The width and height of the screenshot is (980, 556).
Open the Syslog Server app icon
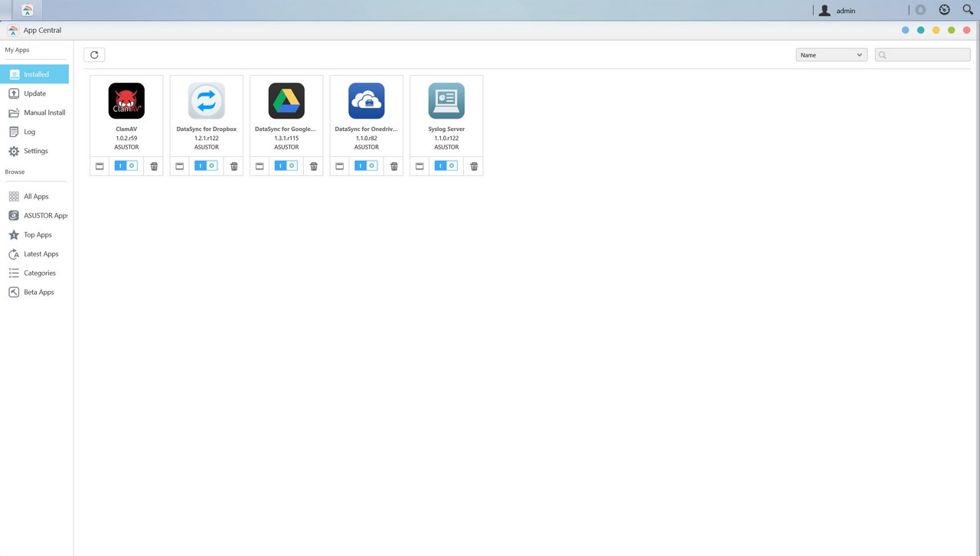click(x=446, y=100)
